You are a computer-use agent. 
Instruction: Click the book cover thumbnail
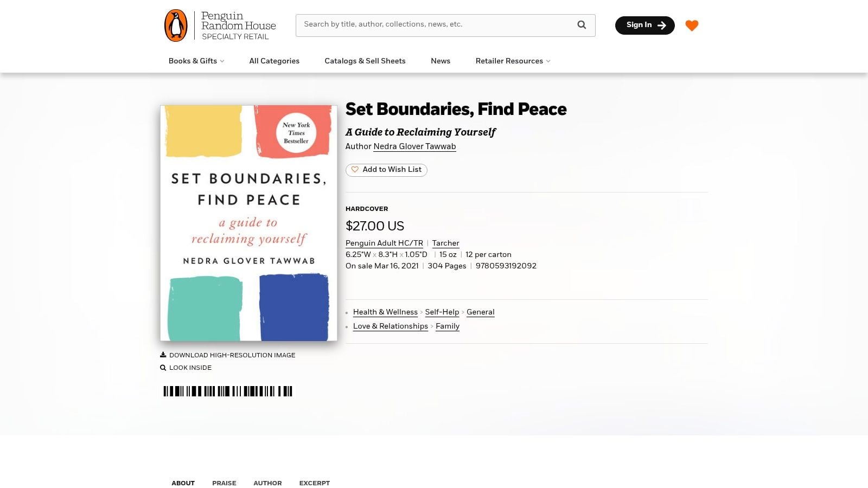pos(248,223)
